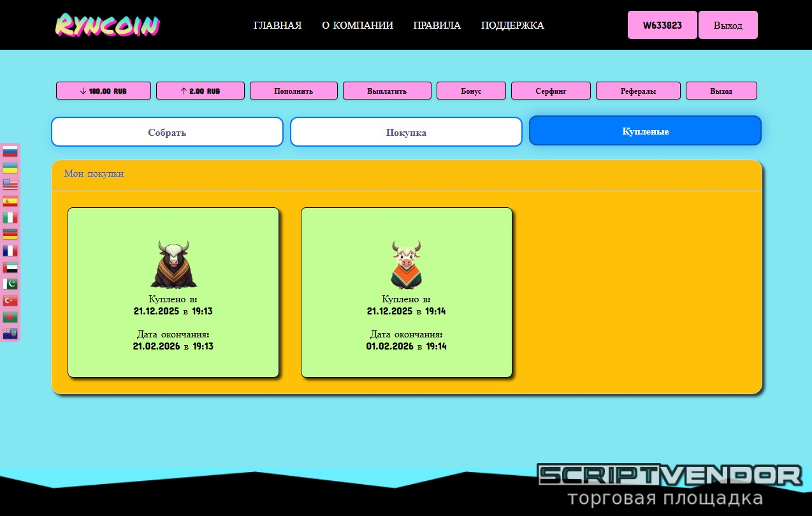Screen dimensions: 812x516
Task: Open the Серфинг section
Action: point(551,91)
